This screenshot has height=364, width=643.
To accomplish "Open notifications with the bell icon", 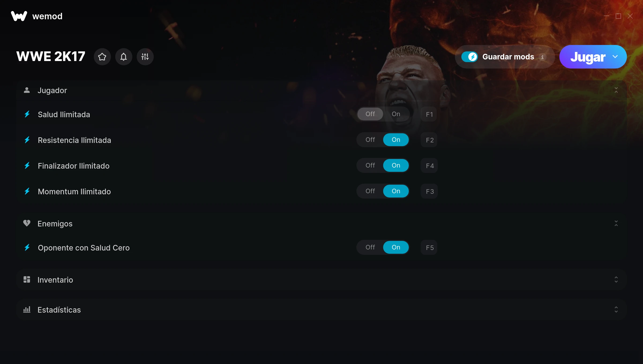I will pos(124,57).
